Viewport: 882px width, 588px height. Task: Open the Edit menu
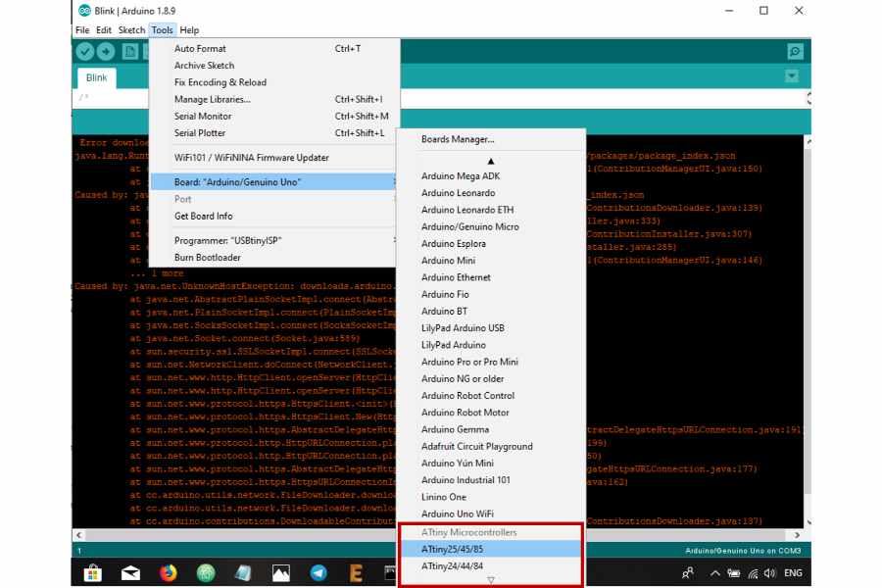click(104, 29)
